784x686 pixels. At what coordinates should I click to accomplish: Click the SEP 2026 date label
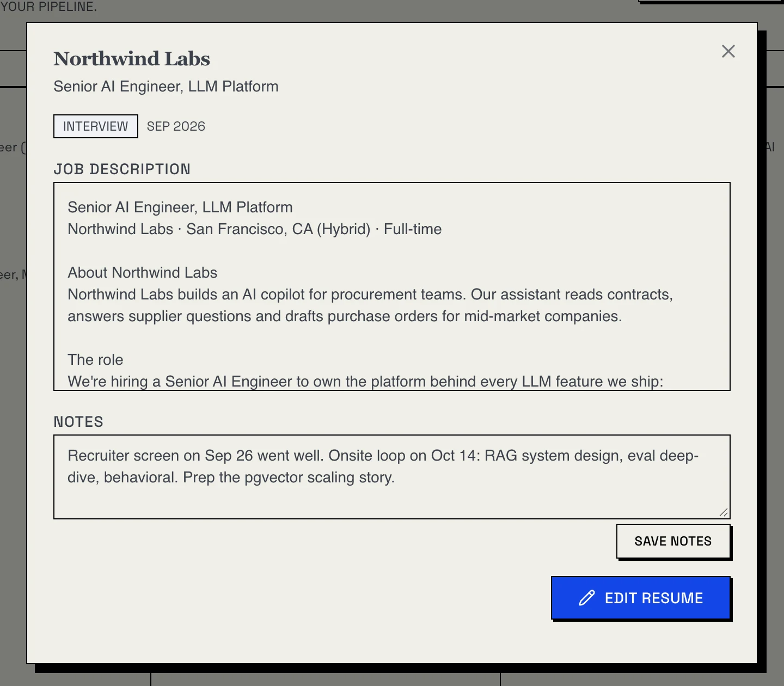(x=176, y=126)
